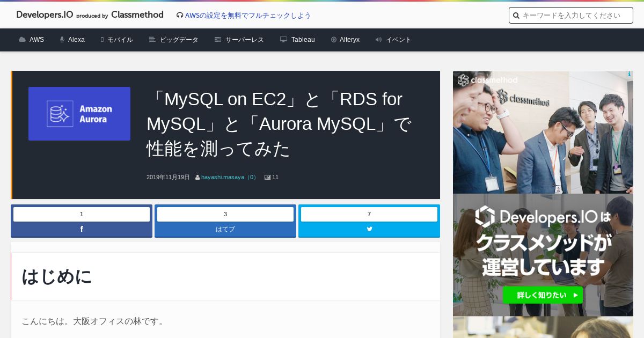The height and width of the screenshot is (338, 644).
Task: Open the ビッグデータ category menu item
Action: coord(179,40)
